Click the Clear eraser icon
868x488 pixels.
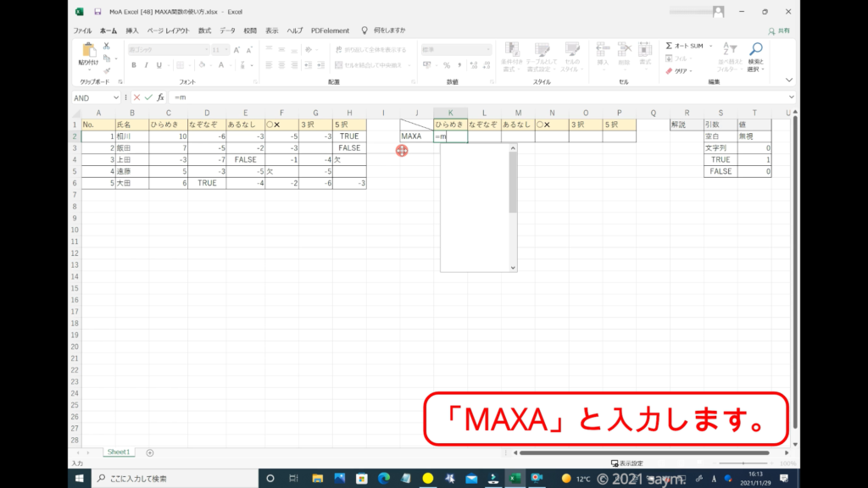tap(669, 71)
